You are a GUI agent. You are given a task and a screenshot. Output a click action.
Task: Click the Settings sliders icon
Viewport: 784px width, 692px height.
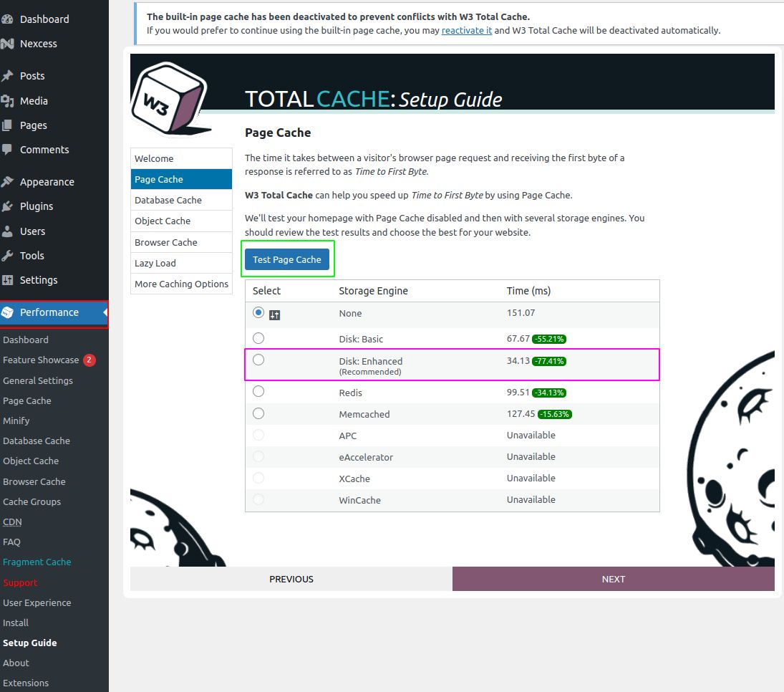pyautogui.click(x=7, y=279)
